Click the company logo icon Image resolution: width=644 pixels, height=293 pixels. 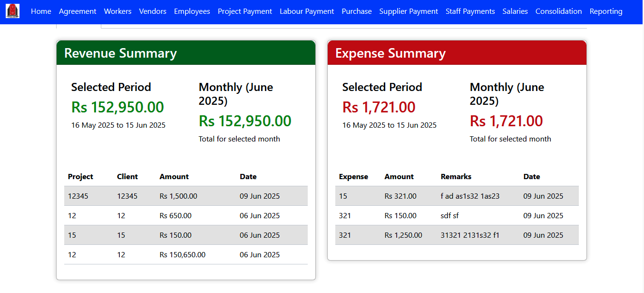coord(13,11)
